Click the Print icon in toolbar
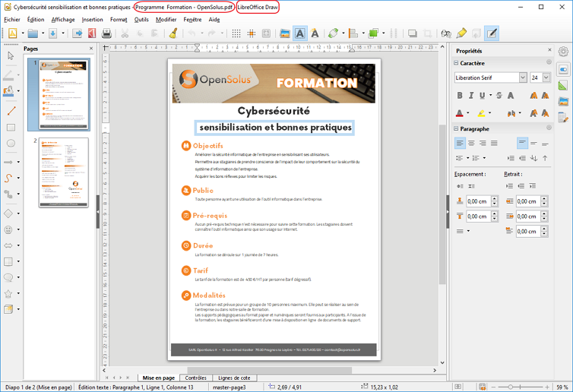The image size is (573, 392). [106, 33]
